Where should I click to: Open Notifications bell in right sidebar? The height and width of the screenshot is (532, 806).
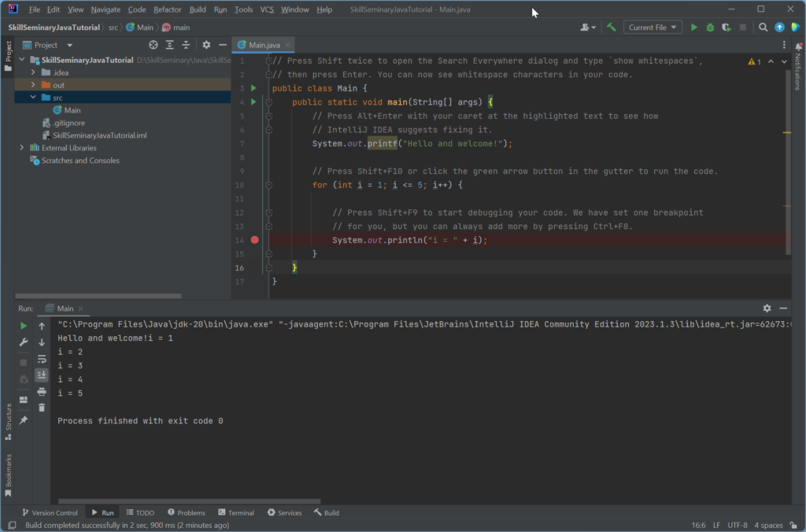tap(799, 46)
